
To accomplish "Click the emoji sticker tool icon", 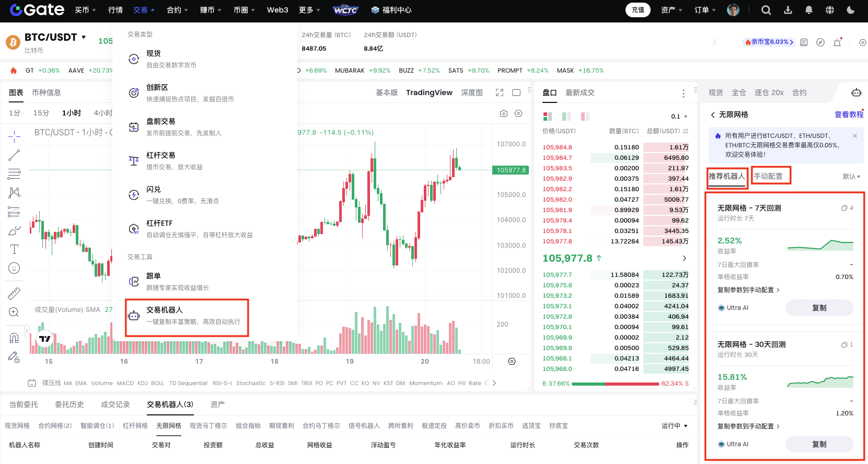I will tap(14, 268).
